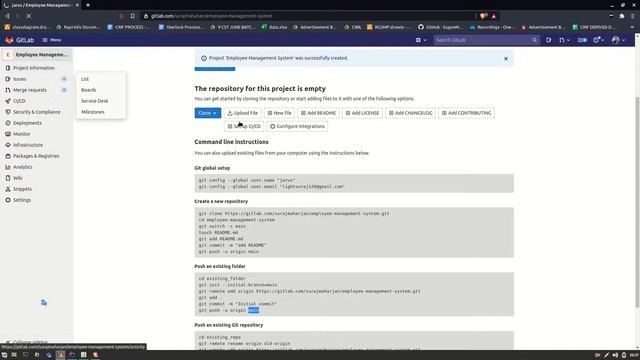Open the user avatar menu

click(x=618, y=40)
